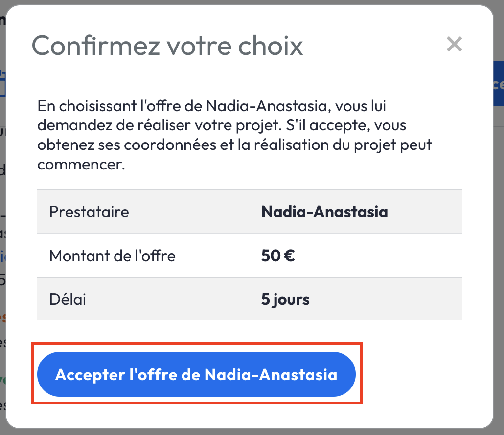
Task: Click the 'Confirmez votre choix' heading
Action: (167, 46)
